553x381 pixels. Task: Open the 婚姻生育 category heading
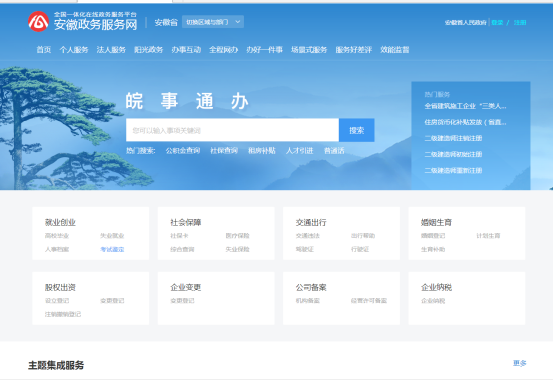pos(436,222)
